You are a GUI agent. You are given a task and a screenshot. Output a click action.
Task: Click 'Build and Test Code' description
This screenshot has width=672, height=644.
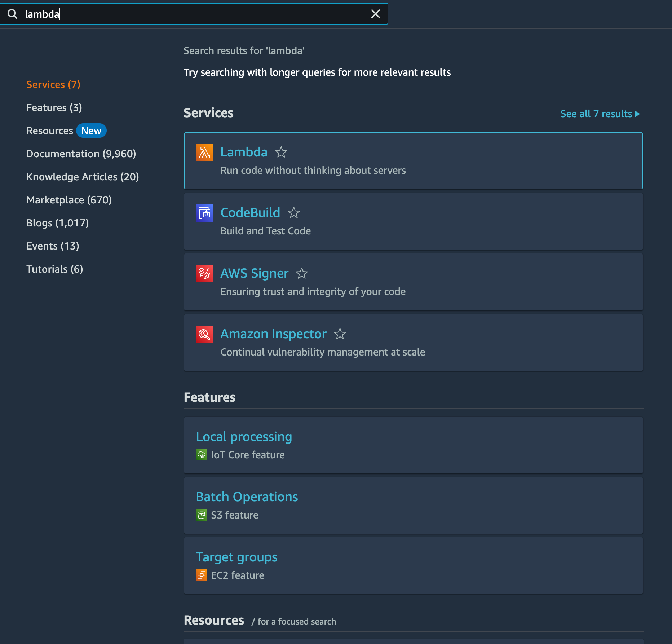point(266,231)
